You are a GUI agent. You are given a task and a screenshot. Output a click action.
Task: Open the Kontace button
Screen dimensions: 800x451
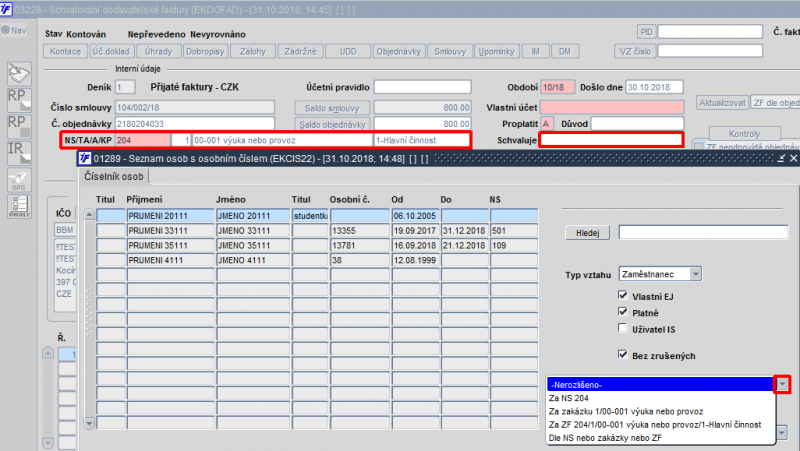click(x=66, y=51)
